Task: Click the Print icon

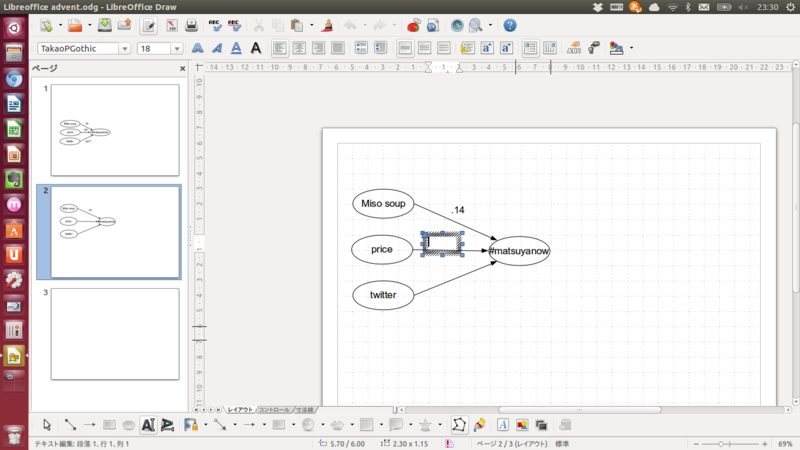Action: [191, 25]
